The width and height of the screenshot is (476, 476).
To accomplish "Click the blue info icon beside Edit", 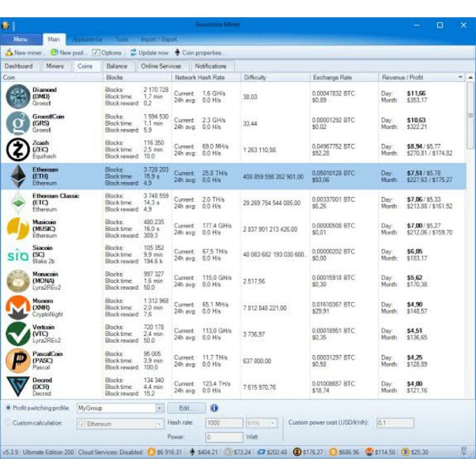I will click(214, 408).
